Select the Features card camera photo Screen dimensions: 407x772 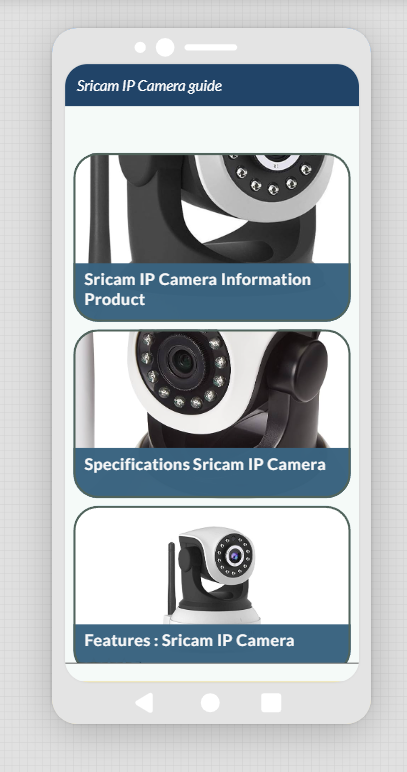click(x=212, y=566)
